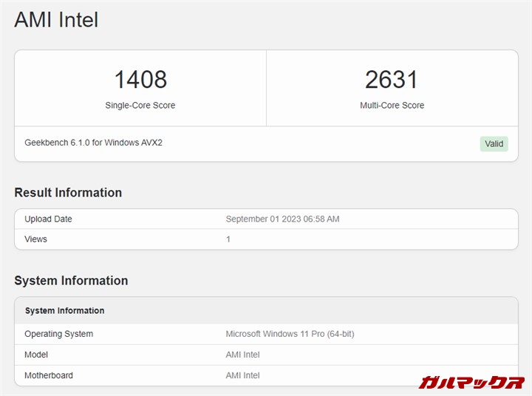Click the Result Information heading
The width and height of the screenshot is (532, 396).
tap(68, 193)
